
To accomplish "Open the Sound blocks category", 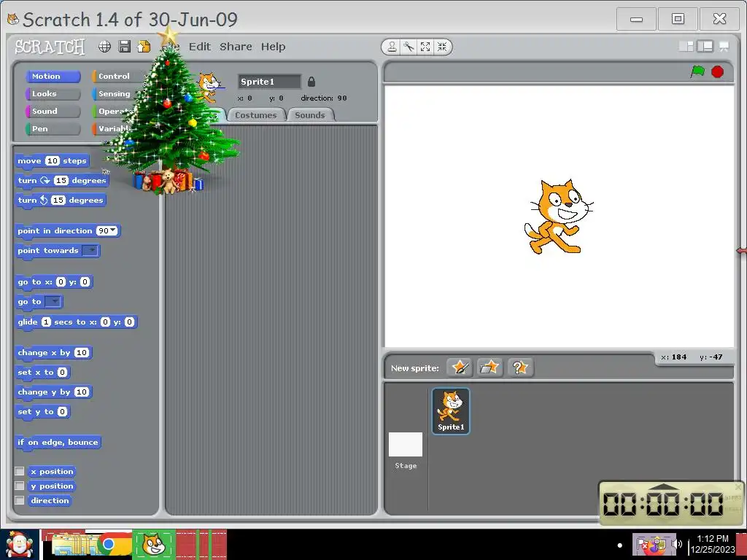I will (x=53, y=112).
